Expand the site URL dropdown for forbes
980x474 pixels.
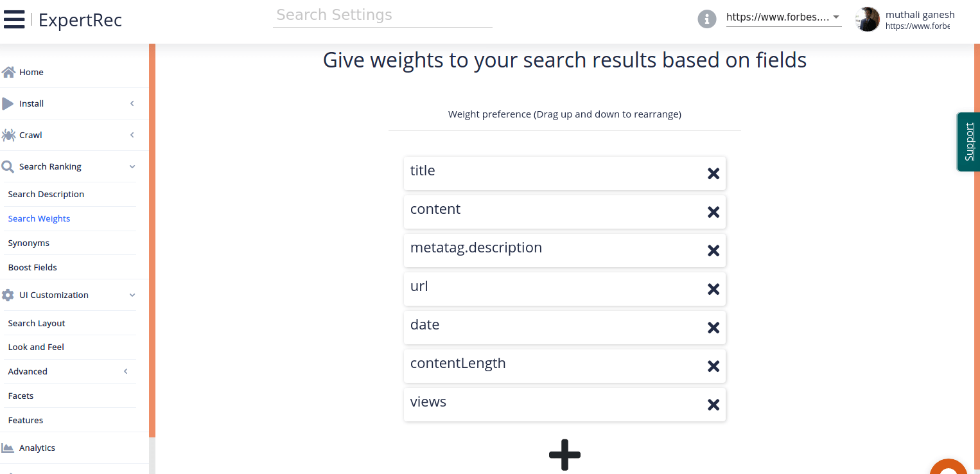pyautogui.click(x=836, y=17)
